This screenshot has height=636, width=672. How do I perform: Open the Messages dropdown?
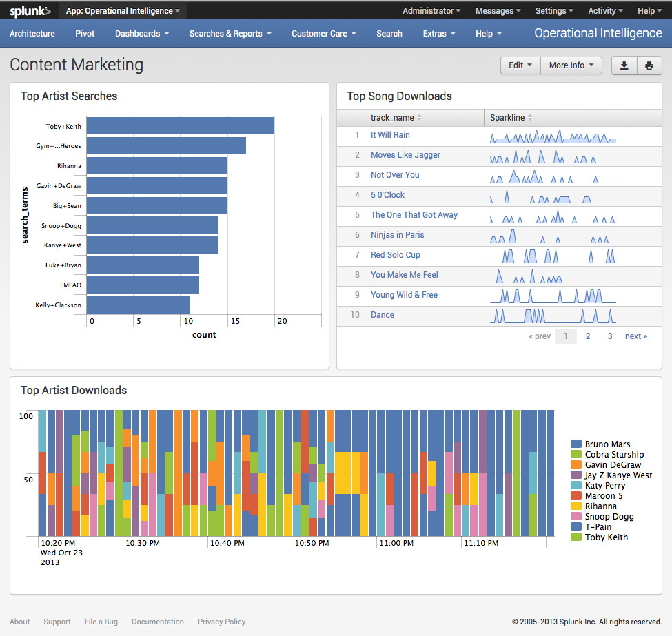[x=498, y=11]
